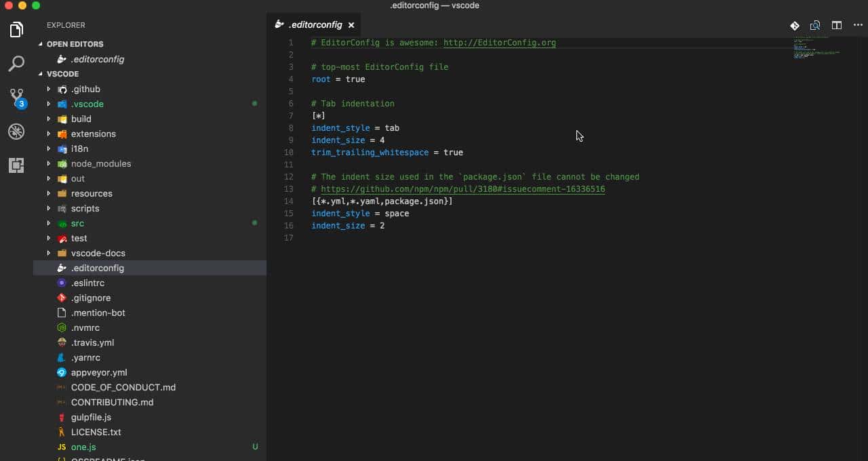Select the .travis.yml file in the explorer

point(93,342)
